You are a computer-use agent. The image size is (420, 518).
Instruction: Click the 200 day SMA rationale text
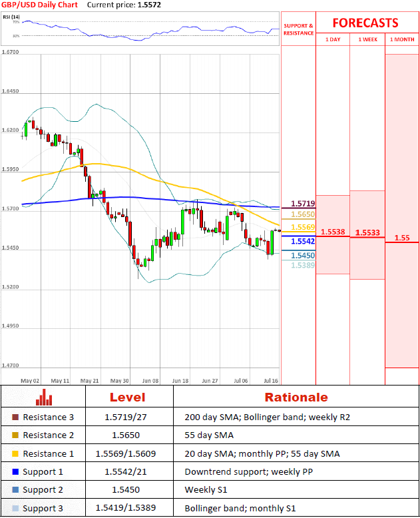pos(267,417)
